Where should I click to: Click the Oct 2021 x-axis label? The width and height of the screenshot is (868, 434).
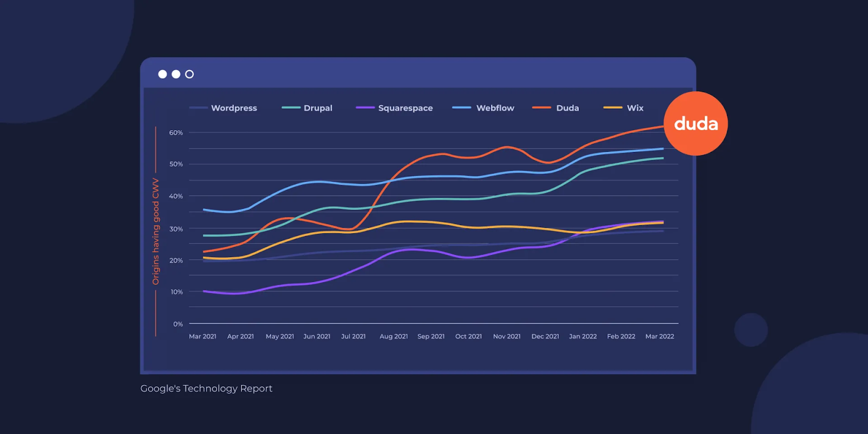[468, 336]
